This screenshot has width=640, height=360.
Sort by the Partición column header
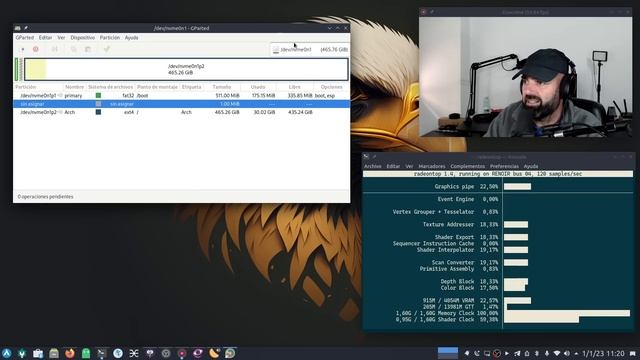pos(38,87)
